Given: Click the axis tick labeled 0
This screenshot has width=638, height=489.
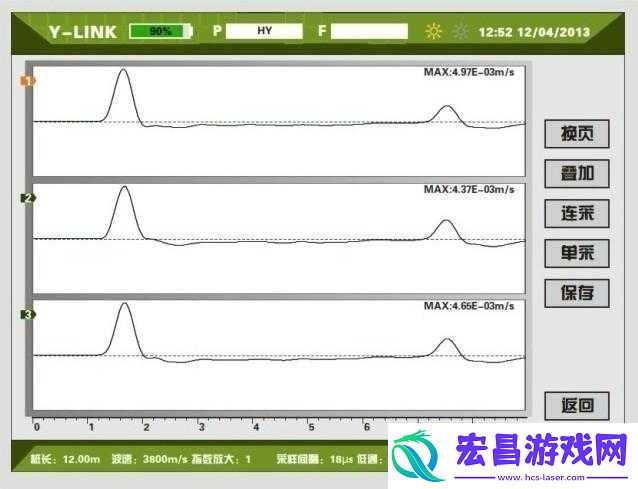Looking at the screenshot, I should pos(37,427).
